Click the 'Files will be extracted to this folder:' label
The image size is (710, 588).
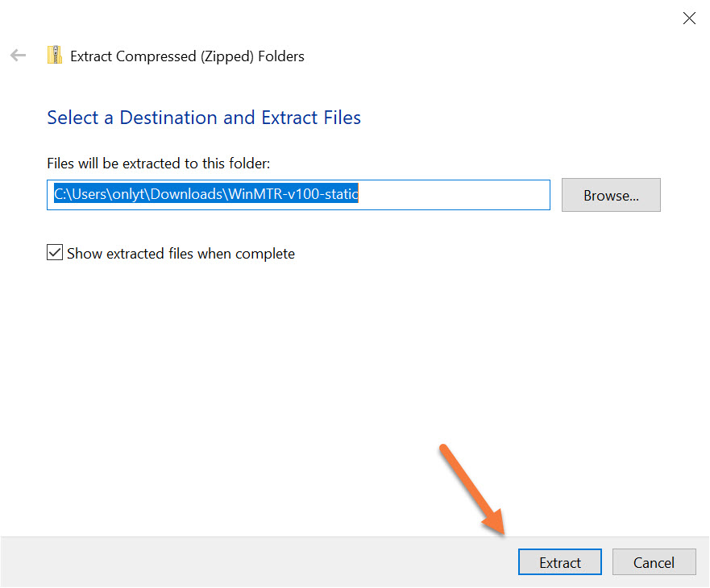158,164
